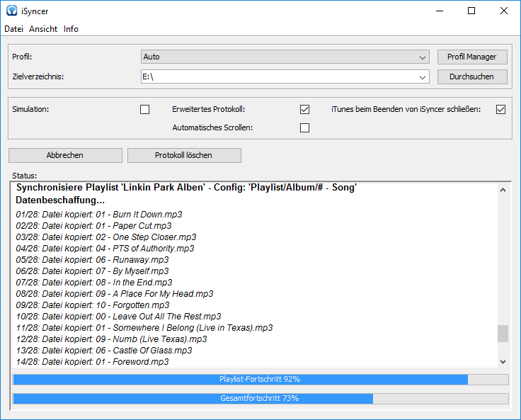Click Abbrechen to cancel sync
521x420 pixels.
pyautogui.click(x=65, y=155)
